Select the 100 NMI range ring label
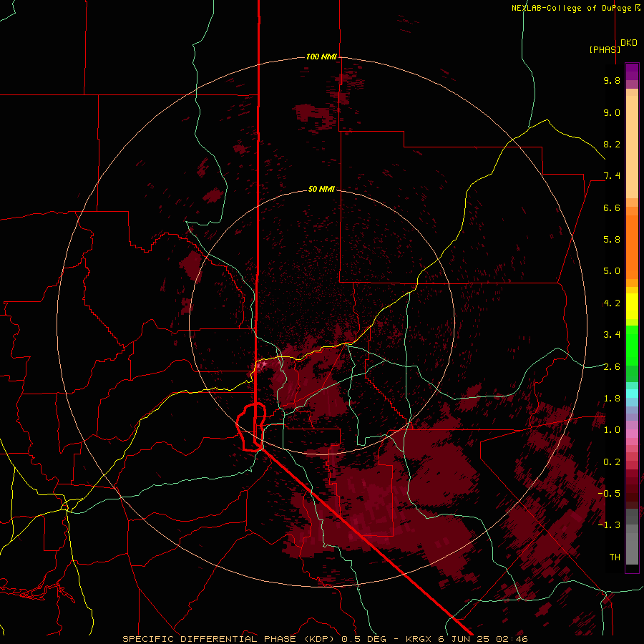Image resolution: width=644 pixels, height=644 pixels. (321, 57)
